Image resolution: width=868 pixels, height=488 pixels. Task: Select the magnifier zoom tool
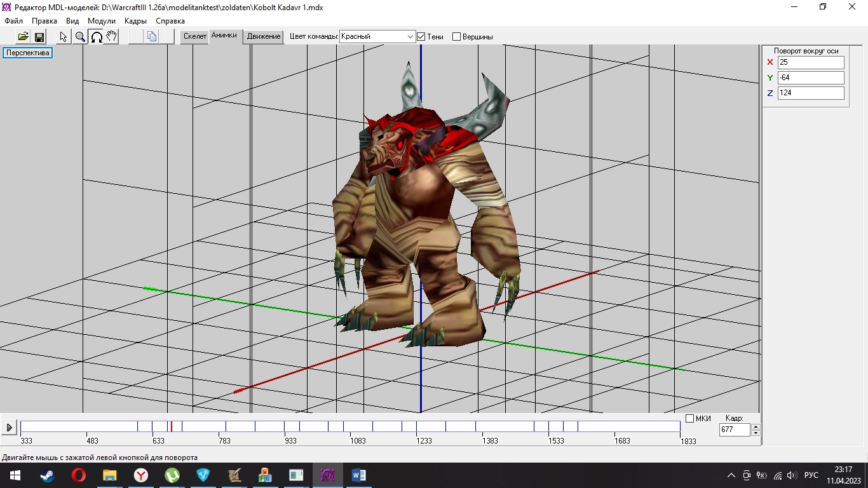point(79,37)
